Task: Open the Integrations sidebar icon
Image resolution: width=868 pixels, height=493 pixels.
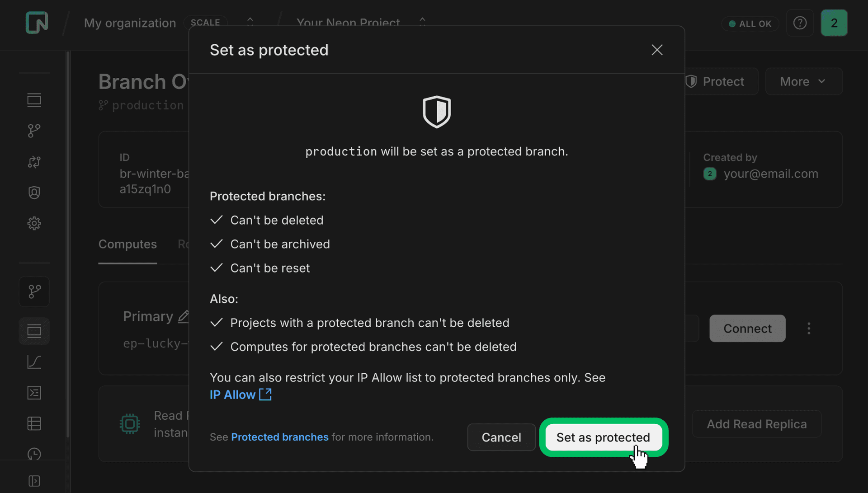Action: click(x=34, y=162)
